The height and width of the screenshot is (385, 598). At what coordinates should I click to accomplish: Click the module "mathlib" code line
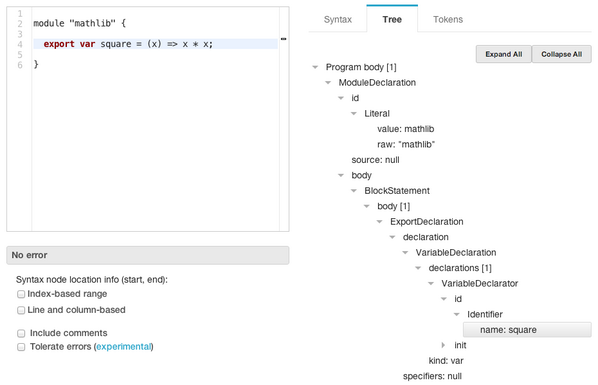(79, 23)
